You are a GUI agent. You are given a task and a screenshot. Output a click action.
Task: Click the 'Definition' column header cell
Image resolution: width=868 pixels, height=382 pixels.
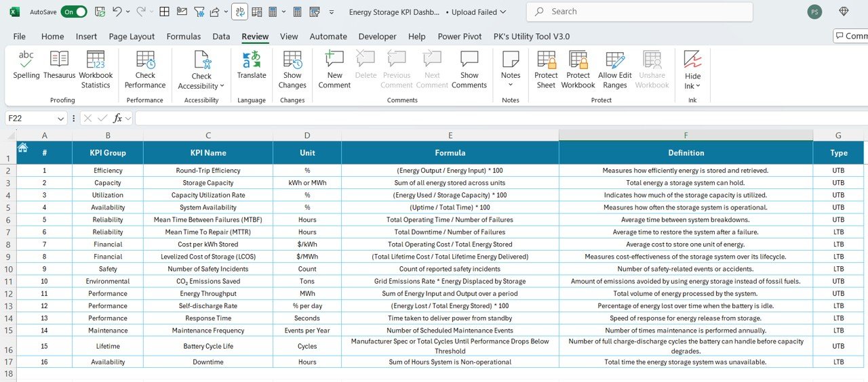pos(686,153)
